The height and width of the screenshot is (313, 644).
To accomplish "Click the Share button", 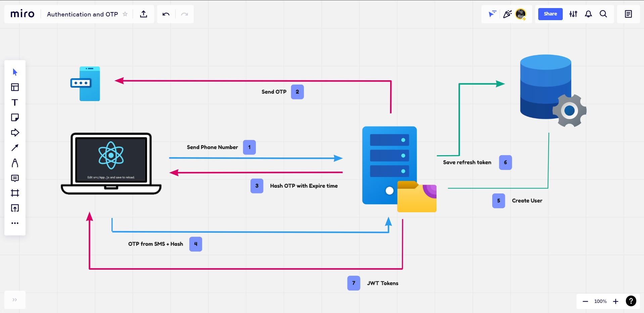I will [550, 14].
